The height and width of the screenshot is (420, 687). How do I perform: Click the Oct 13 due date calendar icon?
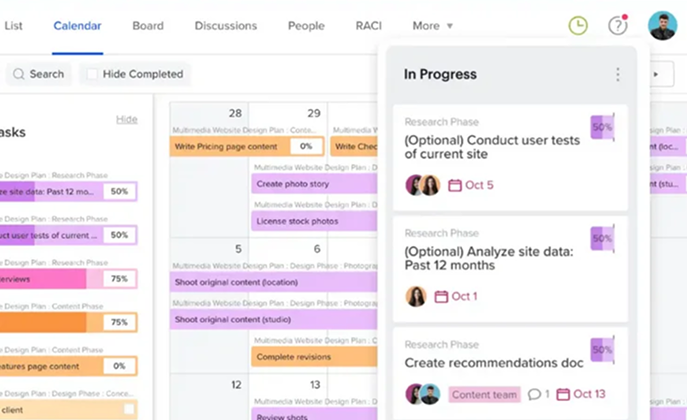click(x=562, y=394)
